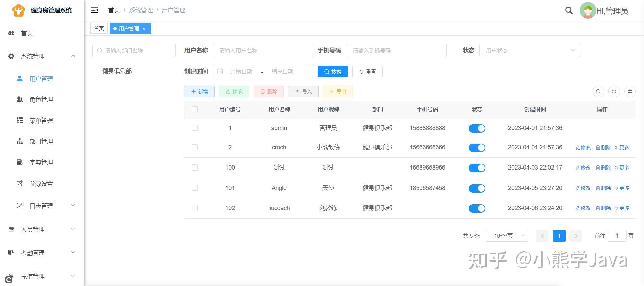Check the checkbox for user admin
644x286 pixels.
[195, 128]
